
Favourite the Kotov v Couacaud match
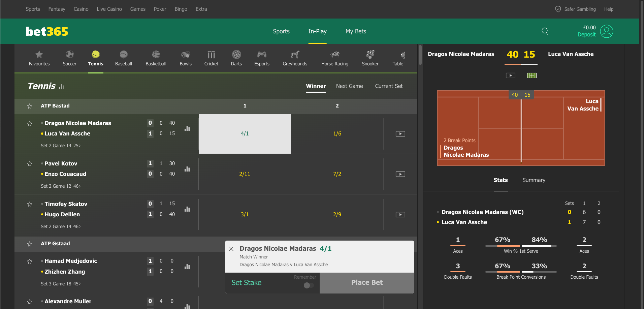click(30, 164)
